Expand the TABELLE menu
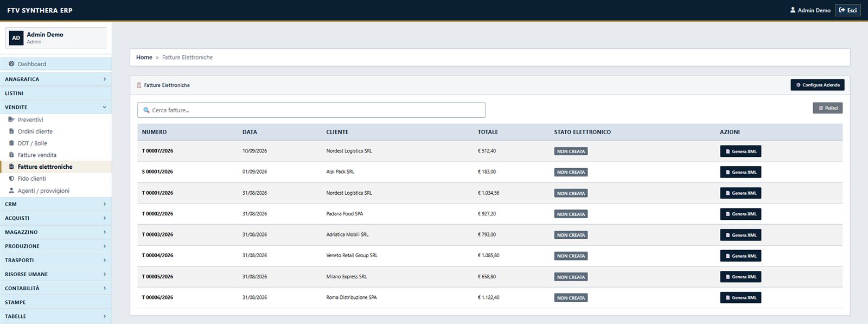Image resolution: width=868 pixels, height=324 pixels. 56,316
